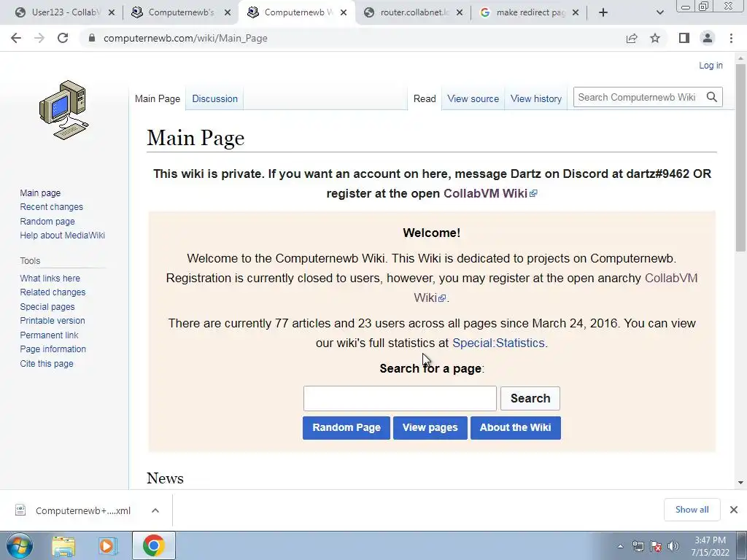Close the router.collabnet tab
Screen dimensions: 747x560
click(460, 12)
